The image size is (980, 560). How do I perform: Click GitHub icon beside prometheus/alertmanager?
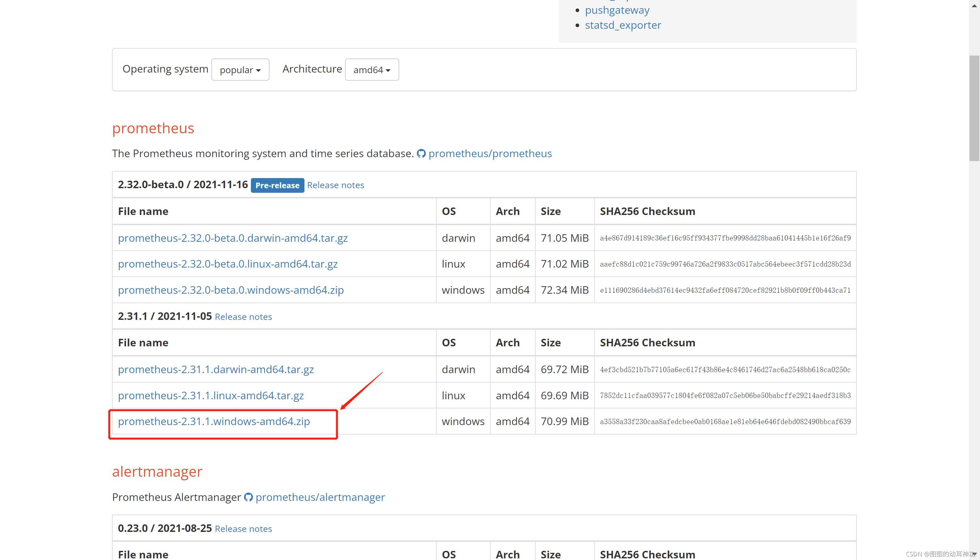[x=248, y=497]
